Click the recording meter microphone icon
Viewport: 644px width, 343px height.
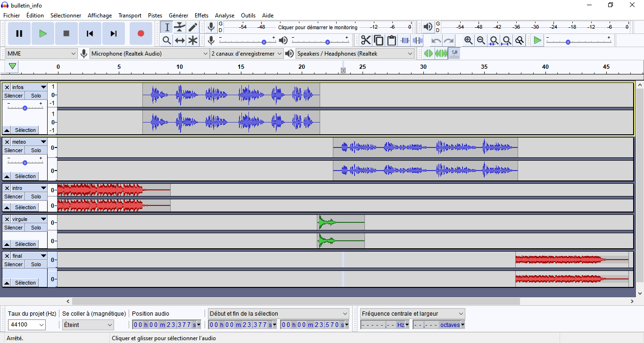click(x=211, y=27)
